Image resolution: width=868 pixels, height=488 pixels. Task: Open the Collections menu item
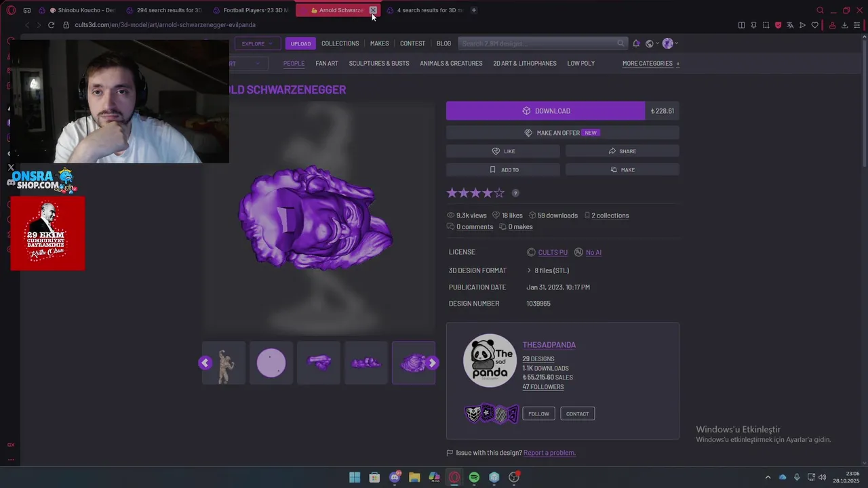pos(340,43)
